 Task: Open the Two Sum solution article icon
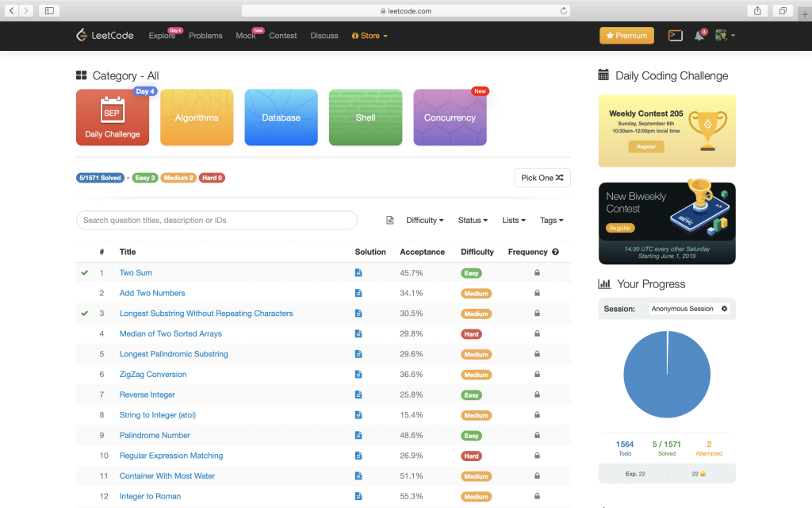tap(358, 273)
